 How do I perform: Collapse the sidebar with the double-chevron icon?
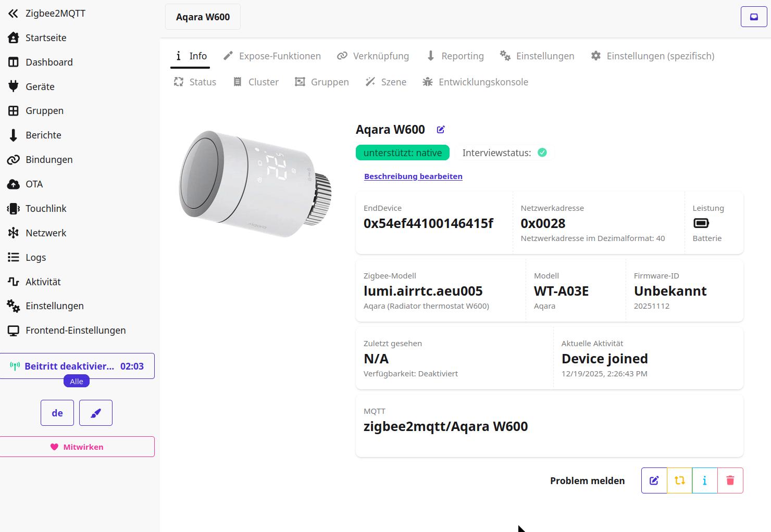(13, 14)
